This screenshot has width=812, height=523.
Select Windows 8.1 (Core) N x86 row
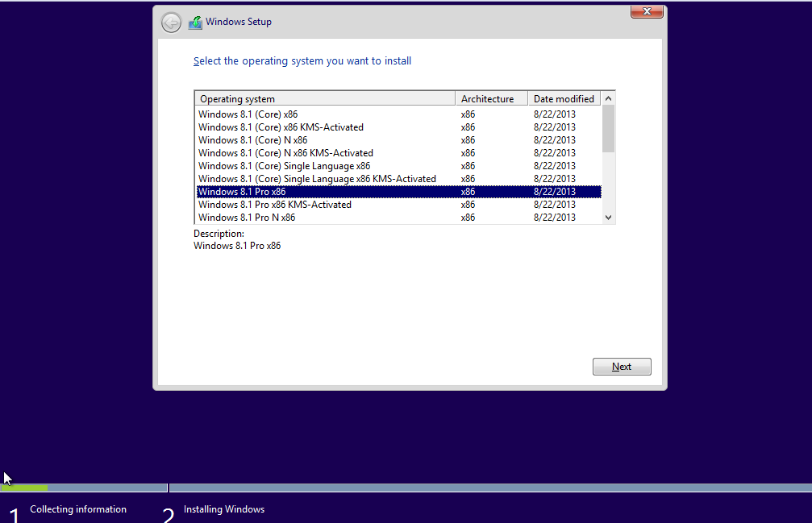coord(399,140)
